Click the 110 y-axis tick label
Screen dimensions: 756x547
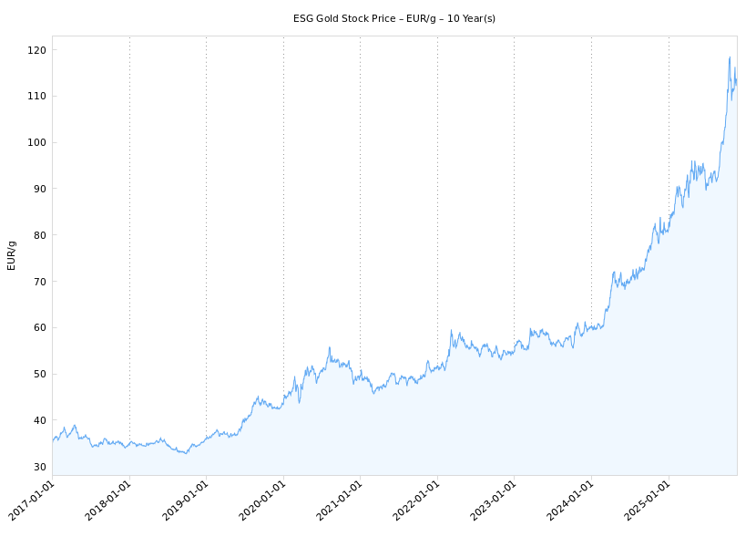36,97
